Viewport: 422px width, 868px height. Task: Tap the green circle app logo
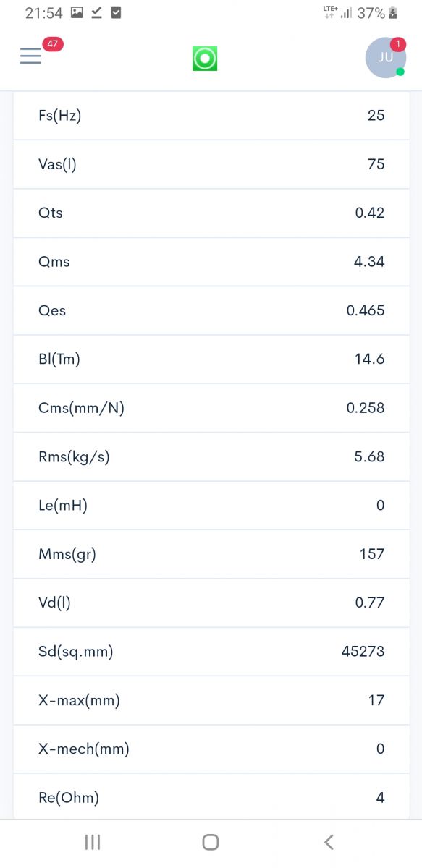[205, 59]
